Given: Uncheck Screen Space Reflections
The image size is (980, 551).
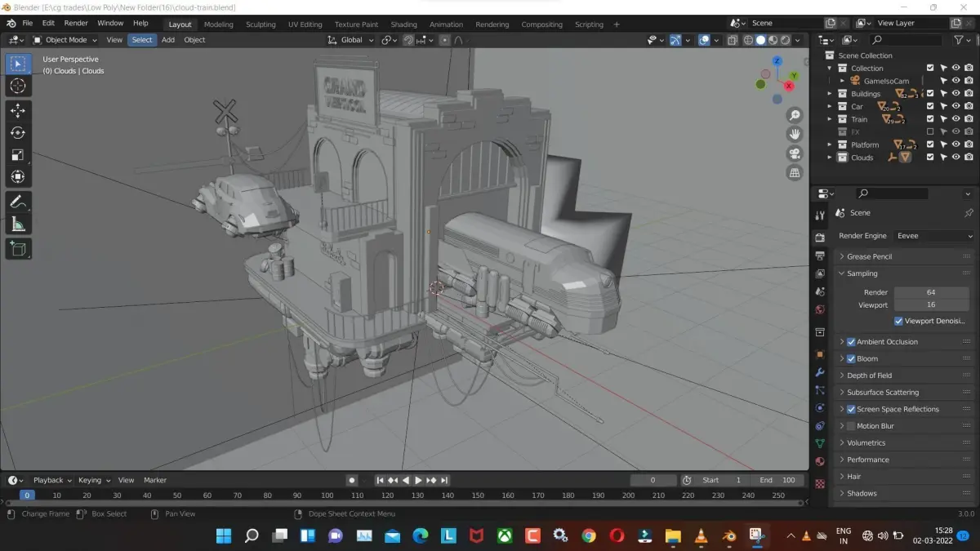Looking at the screenshot, I should (851, 409).
